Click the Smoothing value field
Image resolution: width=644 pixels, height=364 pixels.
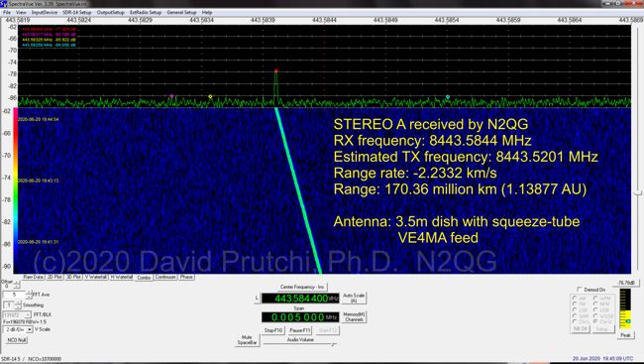tap(9, 305)
